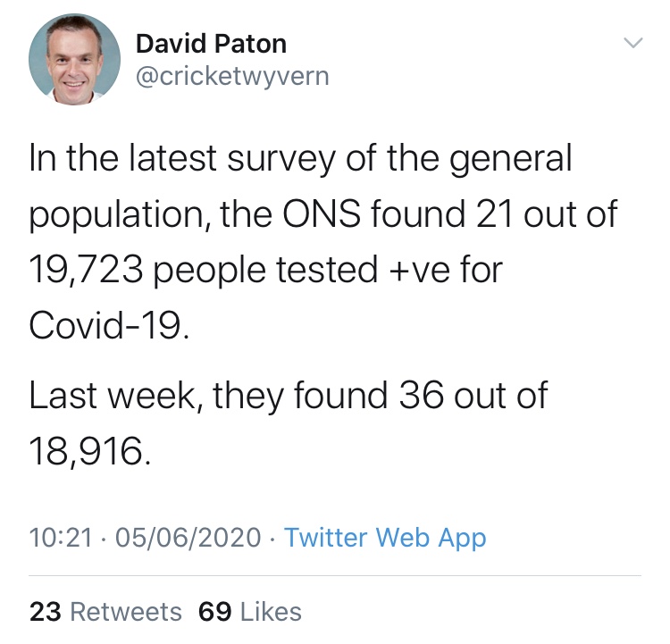Image resolution: width=670 pixels, height=644 pixels.
Task: Click the number 19,723 in the tweet
Action: 86,270
